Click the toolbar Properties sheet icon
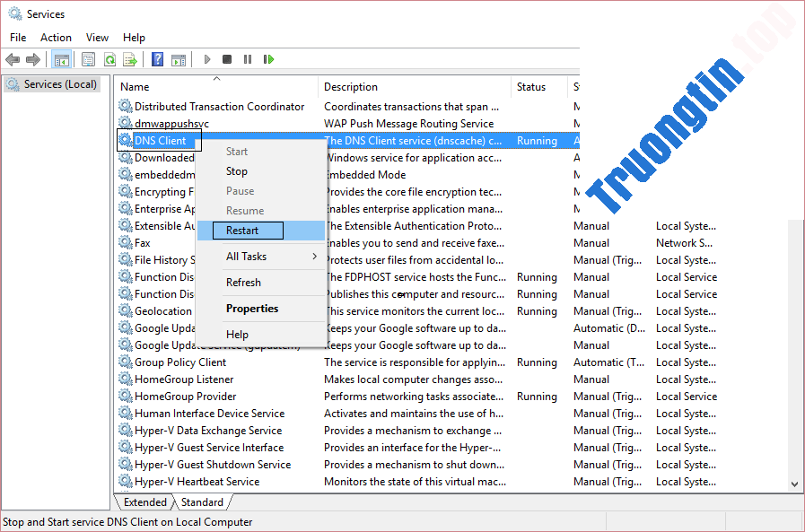This screenshot has height=532, width=805. coord(88,59)
